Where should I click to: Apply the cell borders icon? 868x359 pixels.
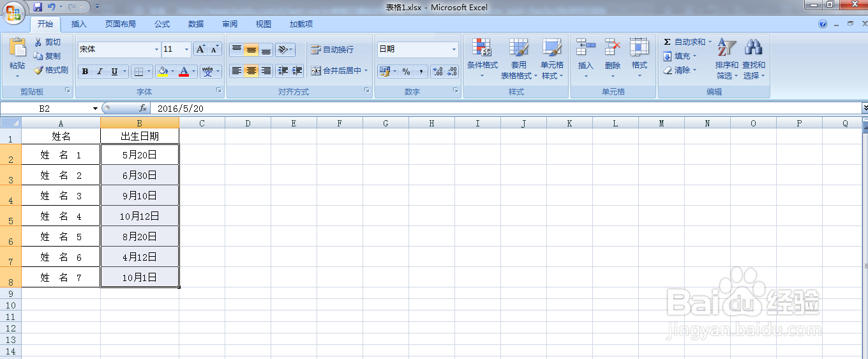coord(138,72)
